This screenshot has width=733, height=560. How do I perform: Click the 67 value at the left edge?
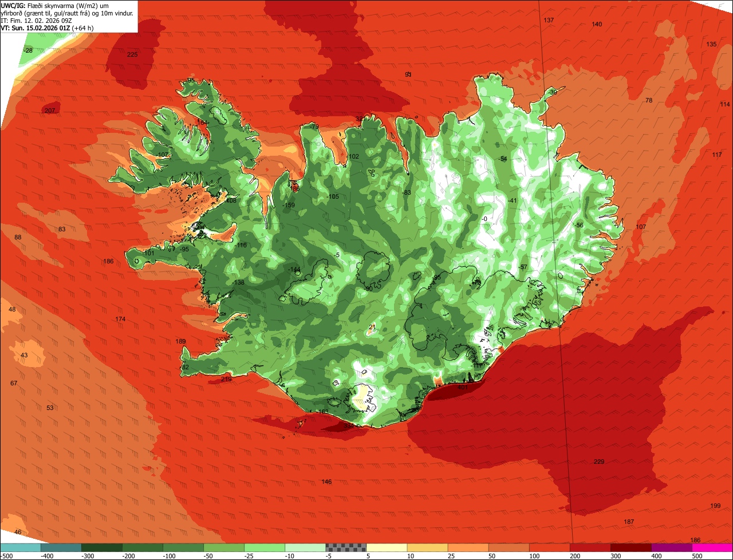tap(14, 383)
